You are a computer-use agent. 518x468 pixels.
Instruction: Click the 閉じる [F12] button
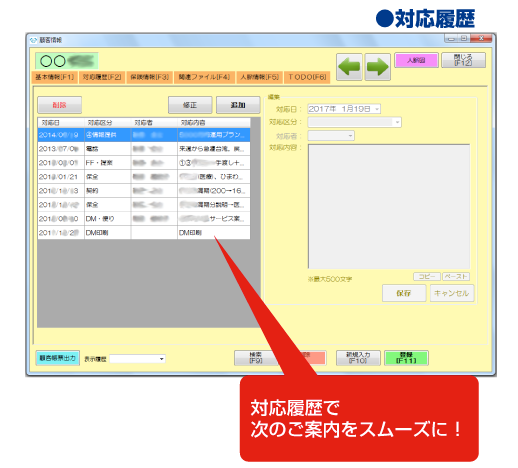[x=463, y=60]
